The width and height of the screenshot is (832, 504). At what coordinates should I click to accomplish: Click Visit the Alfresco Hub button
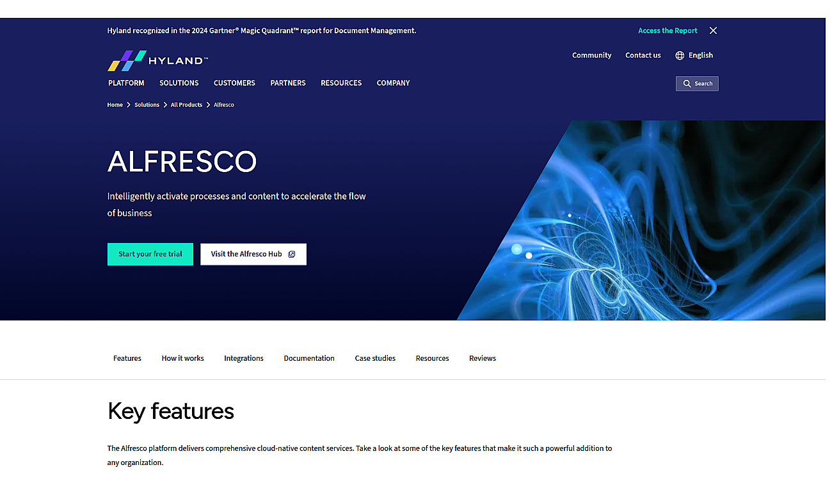pyautogui.click(x=253, y=254)
